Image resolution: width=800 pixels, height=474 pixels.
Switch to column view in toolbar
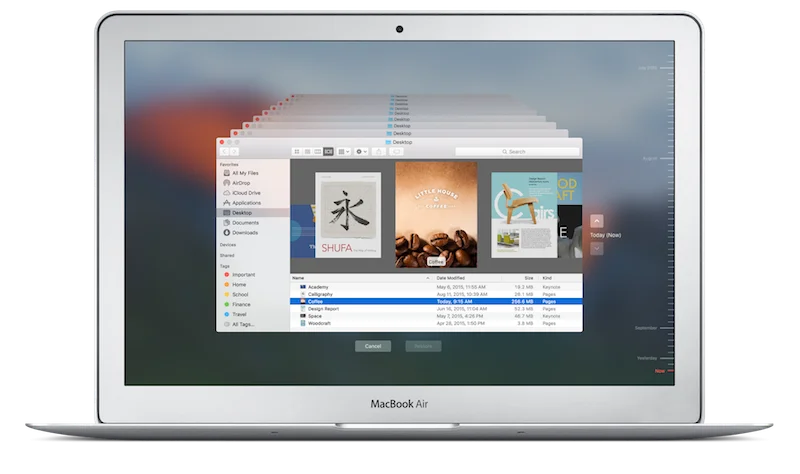(x=318, y=152)
